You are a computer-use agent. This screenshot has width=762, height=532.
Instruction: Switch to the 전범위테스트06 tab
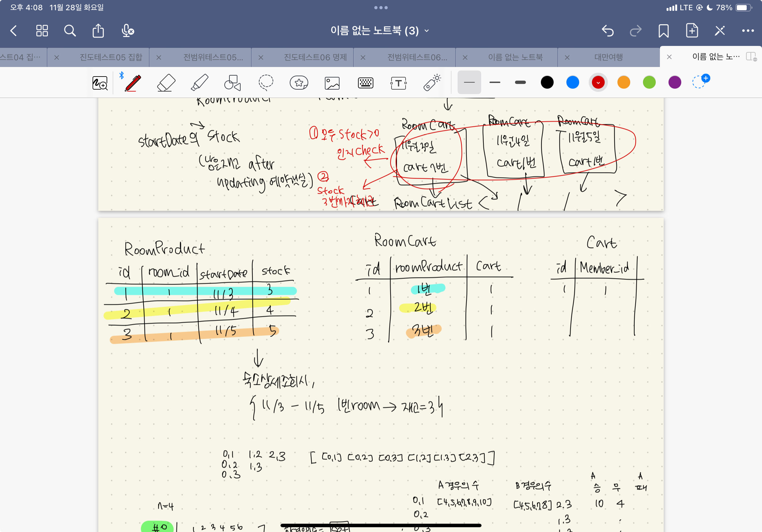[417, 57]
